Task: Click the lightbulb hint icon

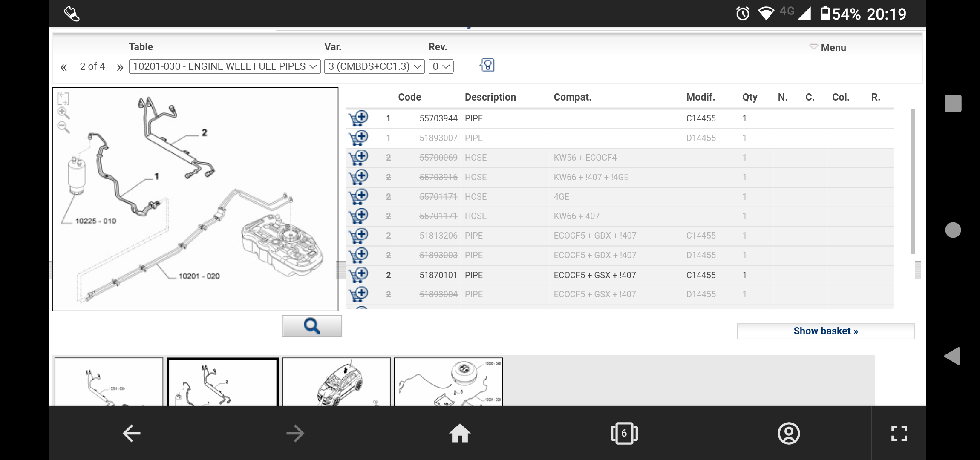Action: click(x=487, y=66)
